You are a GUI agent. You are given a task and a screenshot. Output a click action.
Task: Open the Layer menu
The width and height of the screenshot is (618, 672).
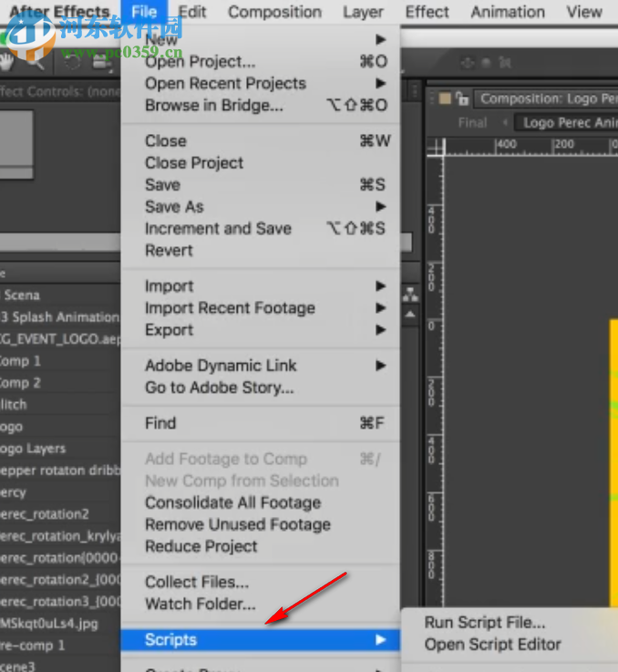363,12
